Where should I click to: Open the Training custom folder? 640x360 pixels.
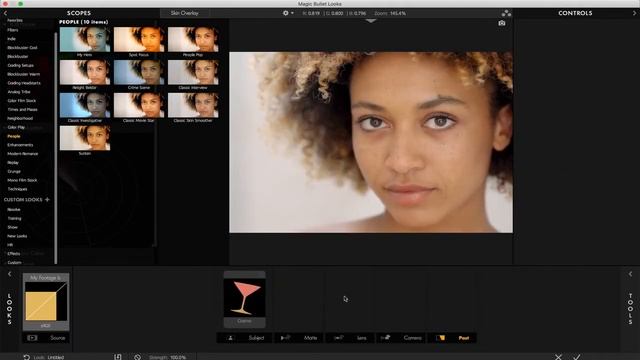pyautogui.click(x=14, y=218)
